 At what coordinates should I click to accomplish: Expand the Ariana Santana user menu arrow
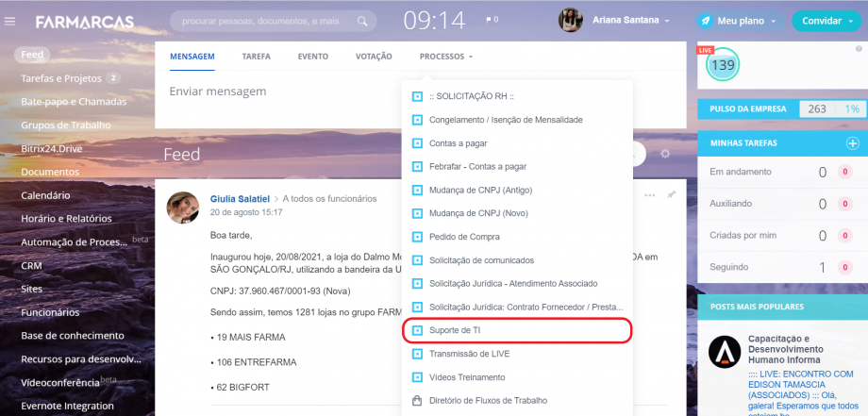[667, 20]
